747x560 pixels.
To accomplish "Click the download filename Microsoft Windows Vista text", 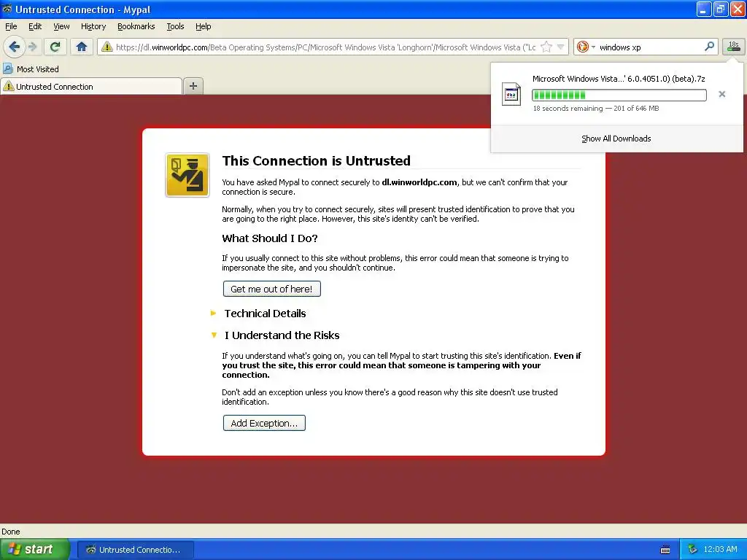I will pos(619,79).
